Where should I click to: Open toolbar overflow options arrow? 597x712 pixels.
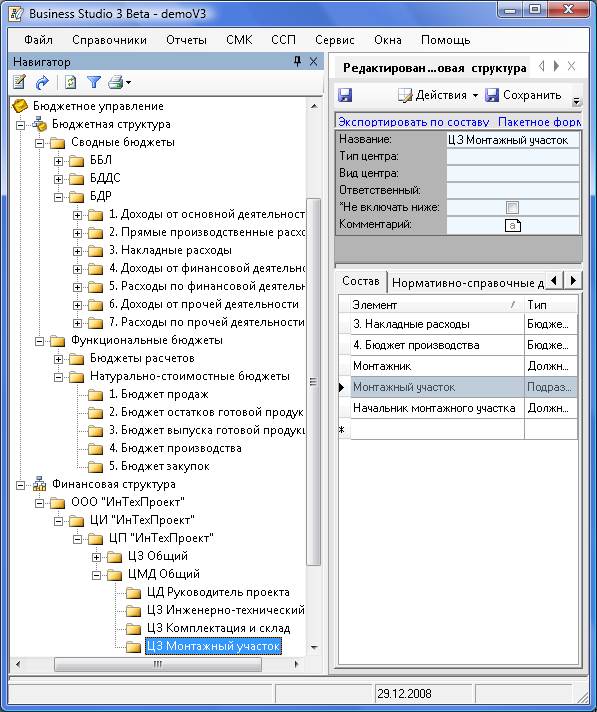point(576,101)
